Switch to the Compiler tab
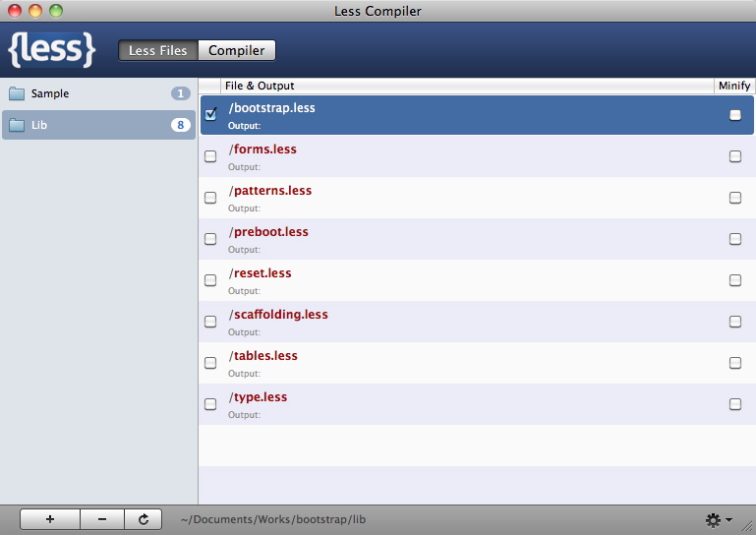 236,50
